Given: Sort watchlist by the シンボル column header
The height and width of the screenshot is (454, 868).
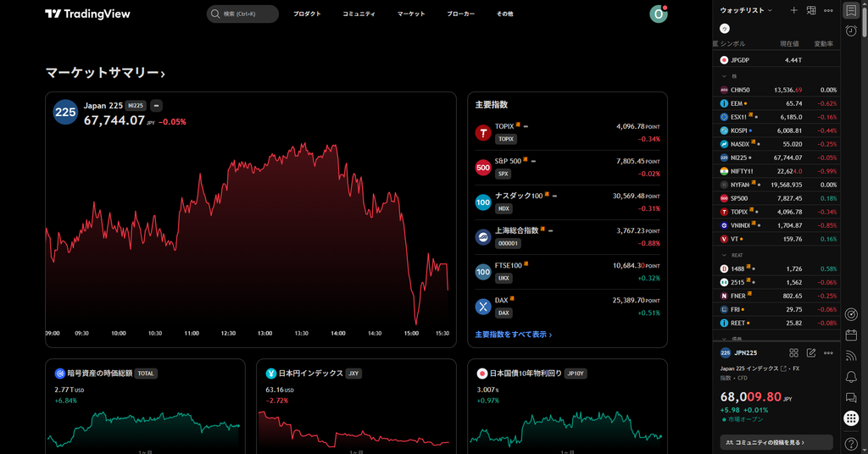Looking at the screenshot, I should 732,44.
